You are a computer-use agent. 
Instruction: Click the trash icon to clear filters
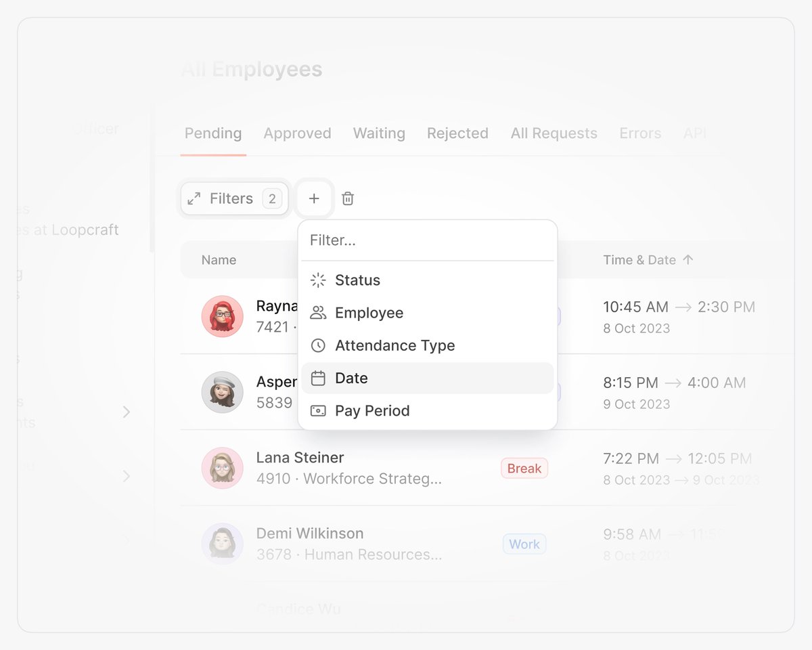(347, 198)
